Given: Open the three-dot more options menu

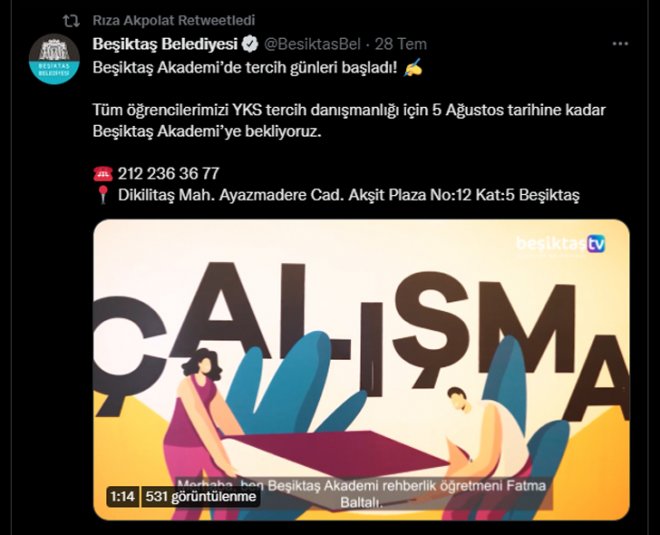Looking at the screenshot, I should (x=620, y=43).
